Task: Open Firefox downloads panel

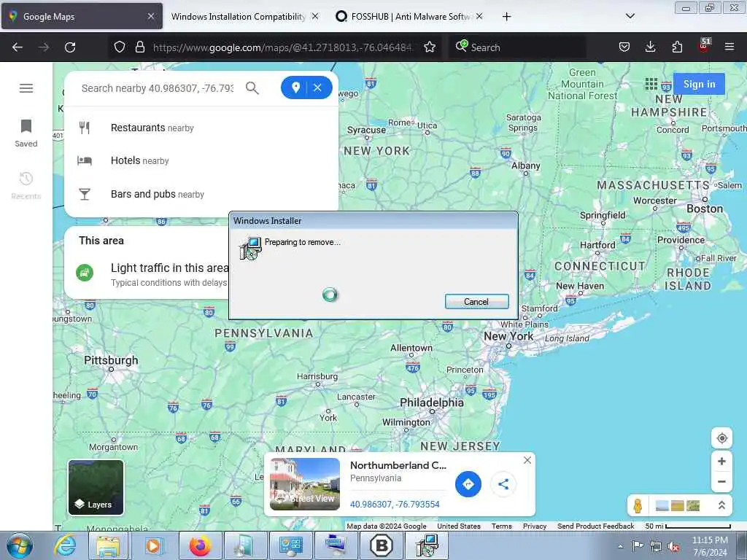Action: point(650,47)
